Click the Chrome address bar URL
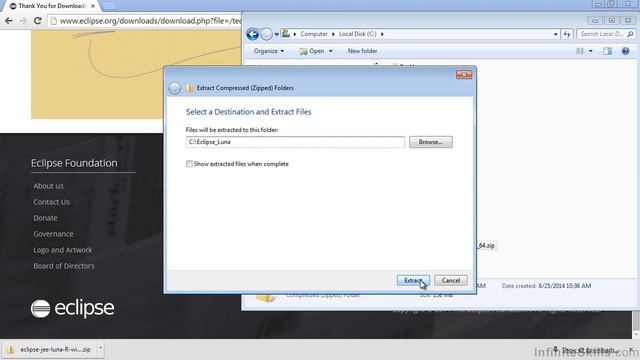This screenshot has height=360, width=640. click(x=150, y=21)
